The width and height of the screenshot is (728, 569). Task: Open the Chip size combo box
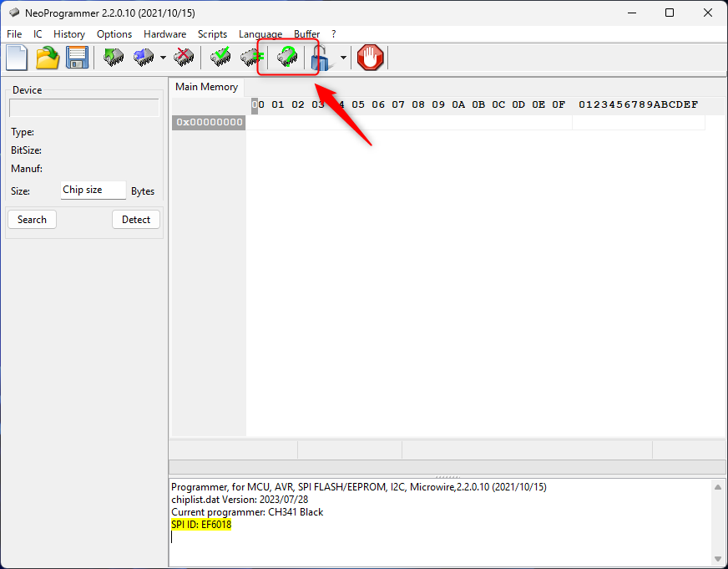pyautogui.click(x=93, y=191)
